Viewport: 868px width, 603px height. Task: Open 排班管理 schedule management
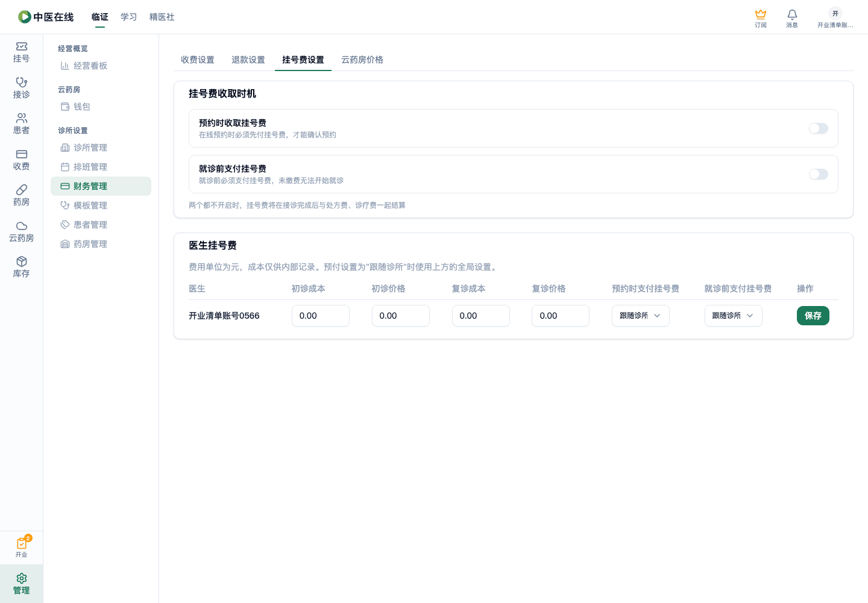pos(101,167)
